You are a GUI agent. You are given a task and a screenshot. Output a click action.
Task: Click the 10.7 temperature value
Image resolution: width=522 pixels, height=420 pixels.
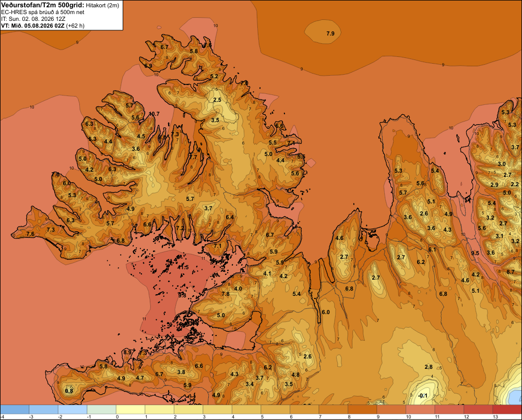coord(154,114)
